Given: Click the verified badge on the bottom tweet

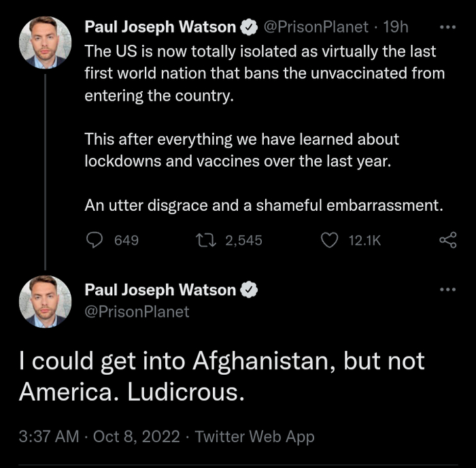Looking at the screenshot, I should pyautogui.click(x=250, y=290).
